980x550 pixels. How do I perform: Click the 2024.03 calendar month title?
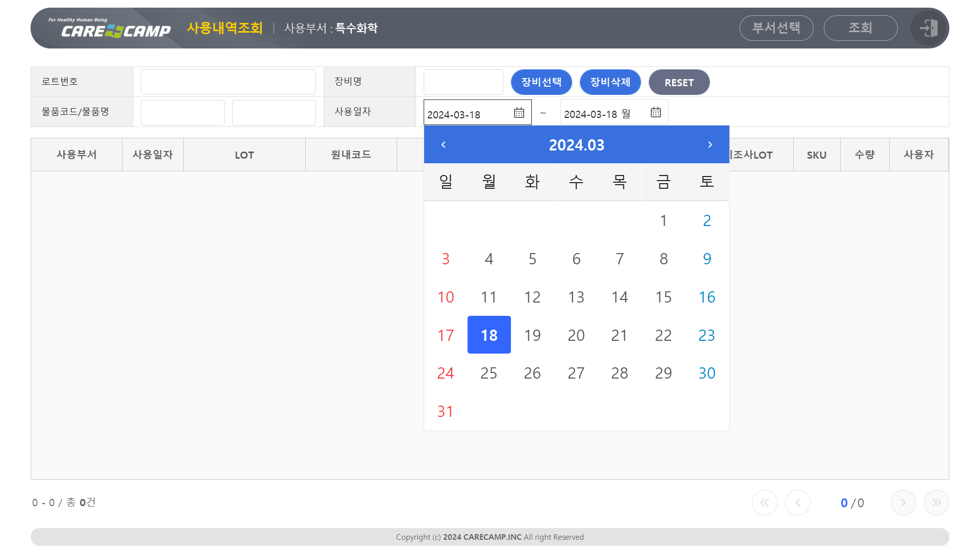pos(577,145)
